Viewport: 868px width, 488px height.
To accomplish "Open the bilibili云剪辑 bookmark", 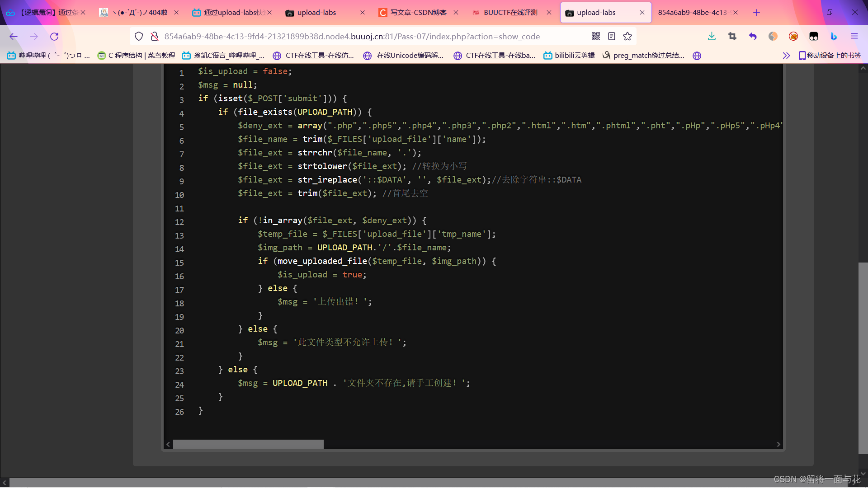I will (569, 56).
